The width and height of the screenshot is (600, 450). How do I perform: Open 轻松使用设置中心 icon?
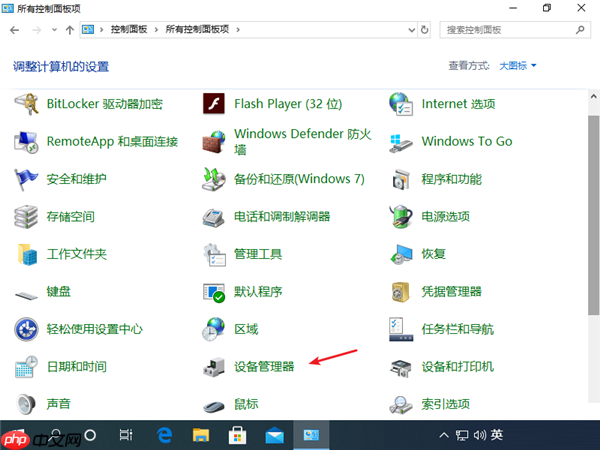[x=26, y=329]
